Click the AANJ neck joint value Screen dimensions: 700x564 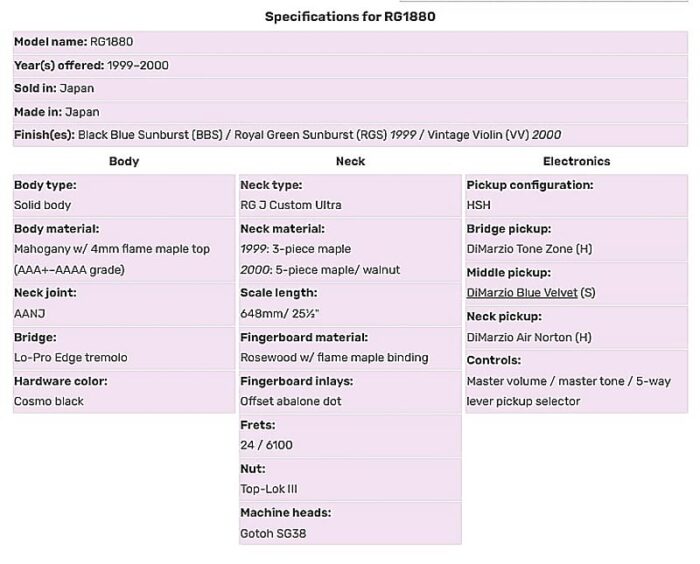[x=29, y=313]
